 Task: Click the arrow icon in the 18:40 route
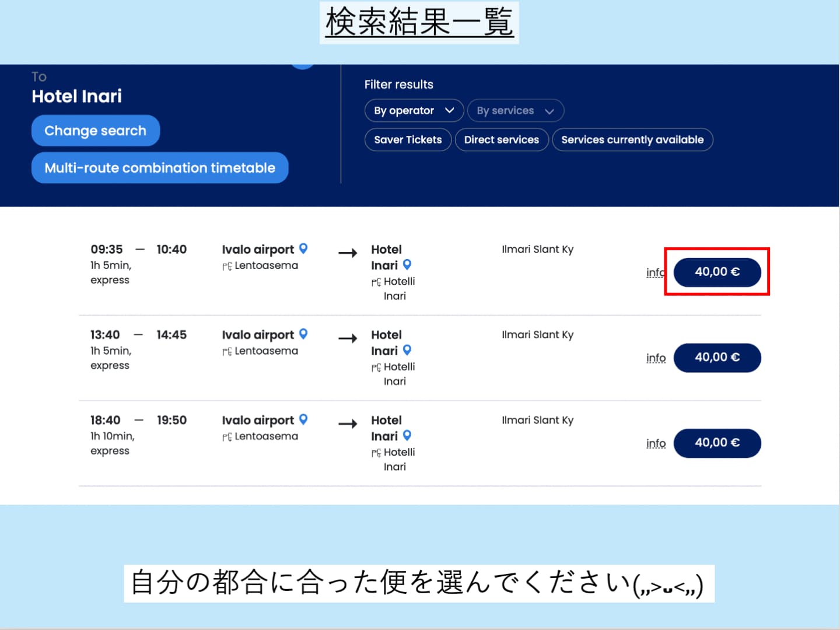[348, 424]
